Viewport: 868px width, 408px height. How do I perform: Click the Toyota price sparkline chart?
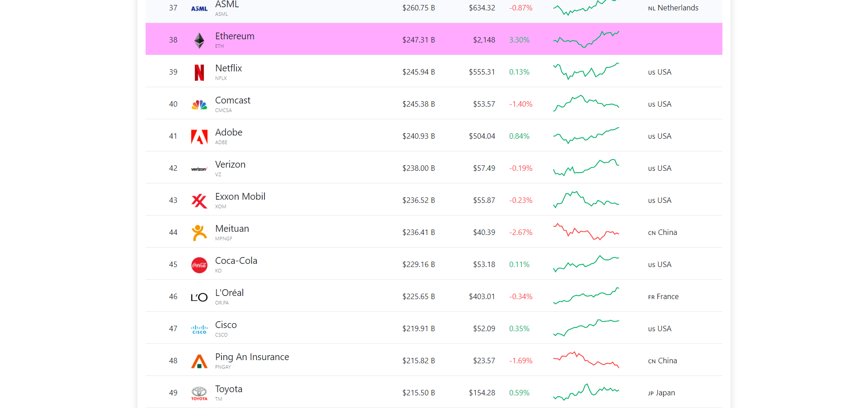point(586,392)
